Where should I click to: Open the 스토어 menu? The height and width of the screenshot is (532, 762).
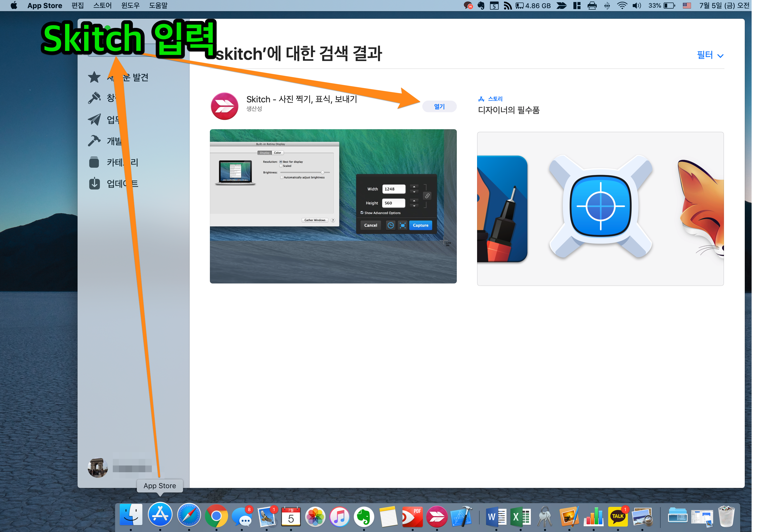click(102, 6)
